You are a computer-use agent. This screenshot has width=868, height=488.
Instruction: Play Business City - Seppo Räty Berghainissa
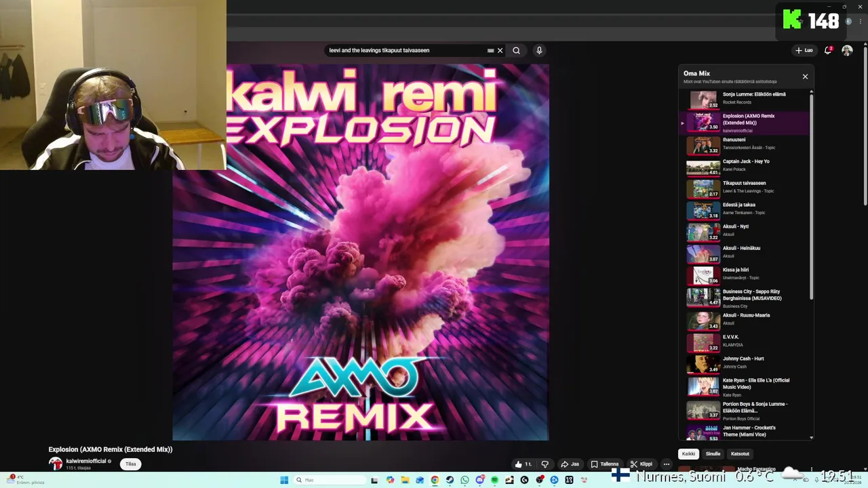(x=744, y=298)
